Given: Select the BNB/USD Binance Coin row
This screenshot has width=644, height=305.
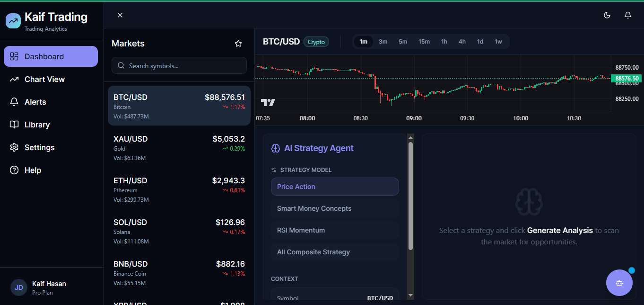Looking at the screenshot, I should pos(179,272).
